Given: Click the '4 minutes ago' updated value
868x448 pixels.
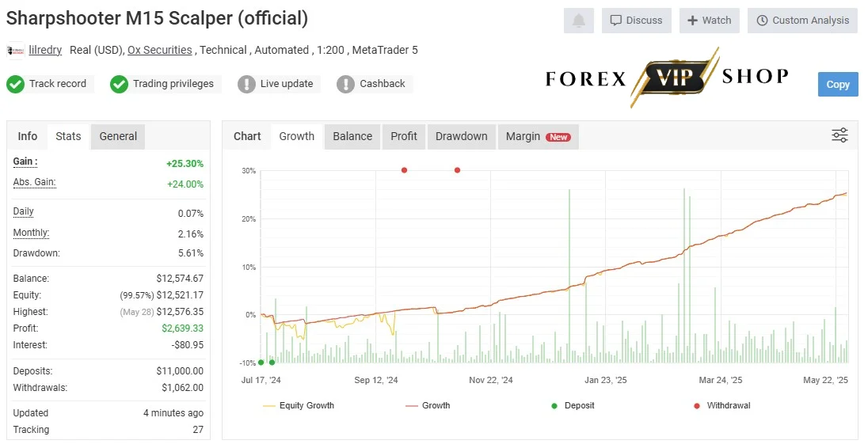Looking at the screenshot, I should point(173,413).
